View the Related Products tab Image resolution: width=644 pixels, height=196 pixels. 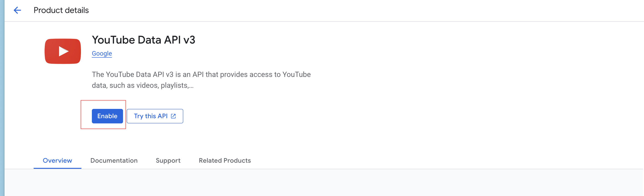click(x=225, y=160)
